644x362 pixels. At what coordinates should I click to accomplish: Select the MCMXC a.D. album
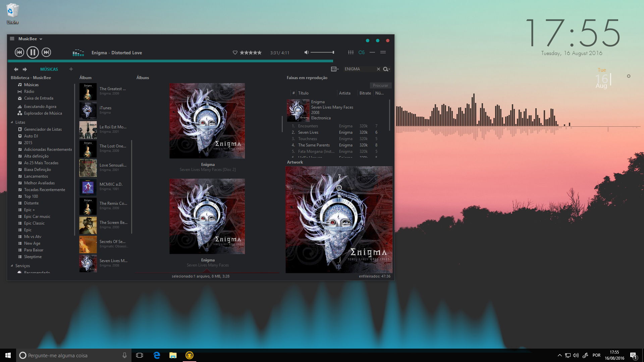pyautogui.click(x=104, y=187)
